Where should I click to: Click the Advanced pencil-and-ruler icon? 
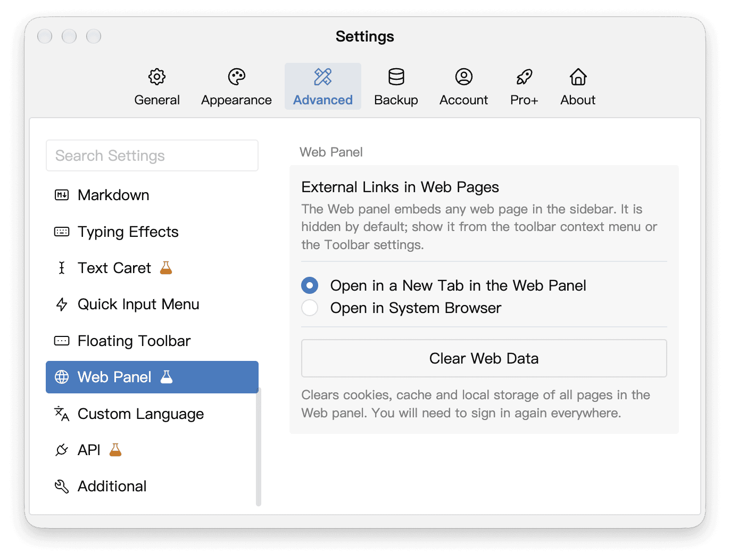coord(323,77)
